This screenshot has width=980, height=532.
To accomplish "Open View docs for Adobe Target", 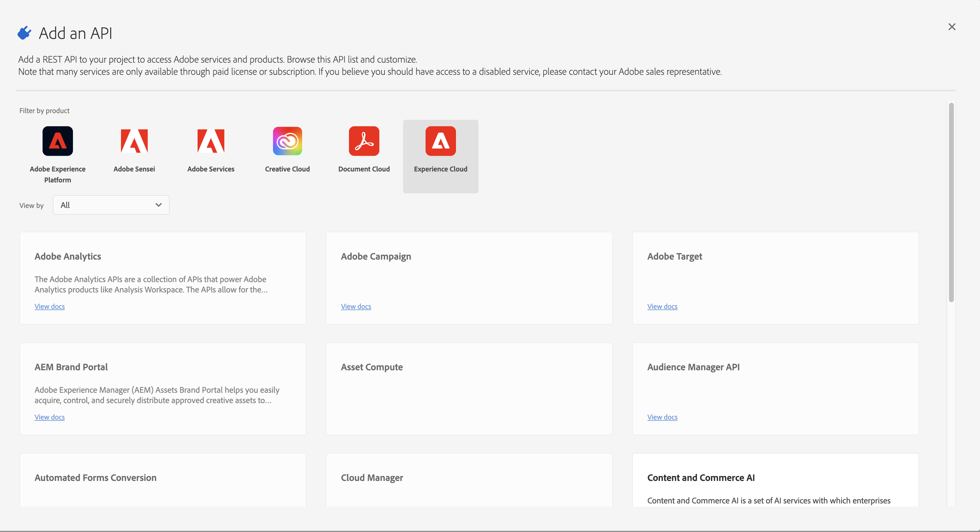I will coord(662,306).
